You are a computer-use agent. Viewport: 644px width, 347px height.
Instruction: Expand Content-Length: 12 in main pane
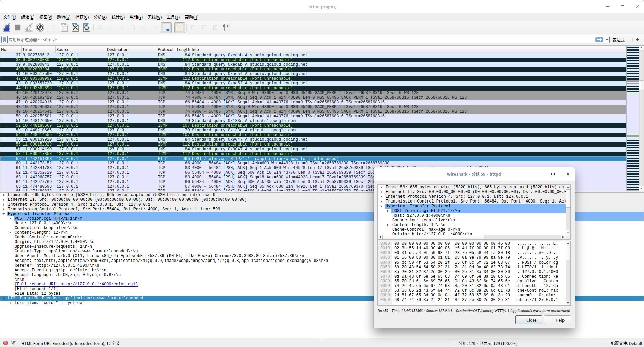10,232
